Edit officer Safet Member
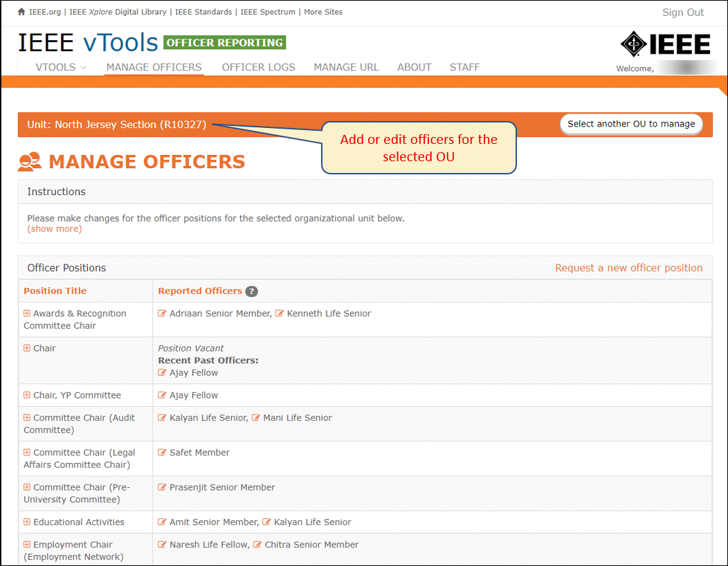Image resolution: width=728 pixels, height=566 pixels. point(161,453)
